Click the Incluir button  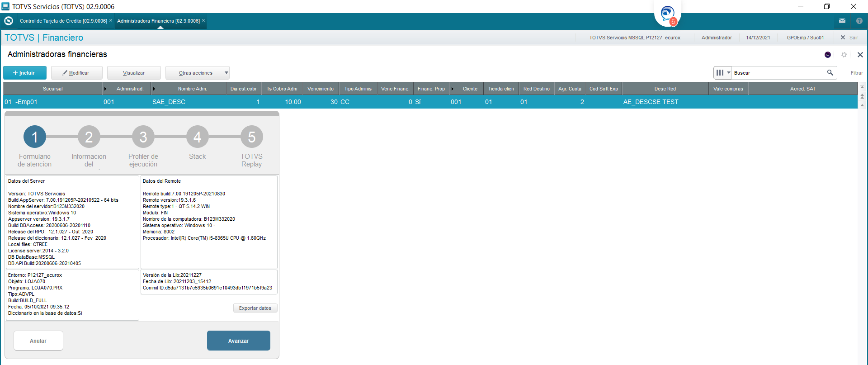25,73
